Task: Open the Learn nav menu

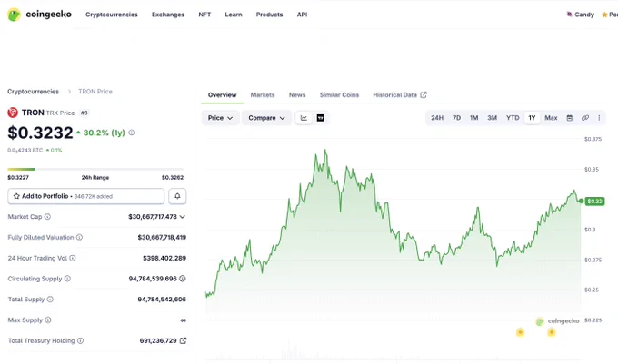Action: pos(234,15)
